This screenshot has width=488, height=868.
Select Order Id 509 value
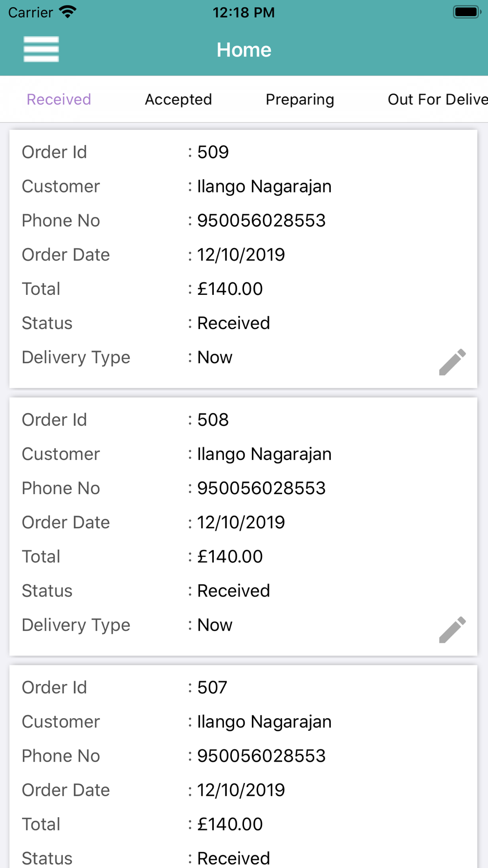(x=213, y=152)
